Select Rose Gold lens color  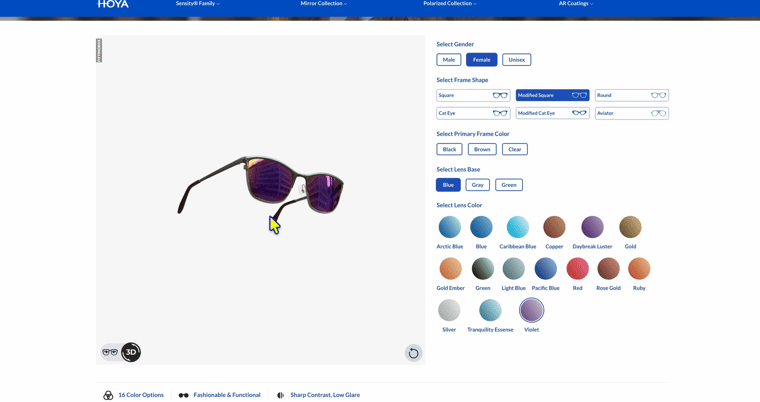tap(608, 269)
